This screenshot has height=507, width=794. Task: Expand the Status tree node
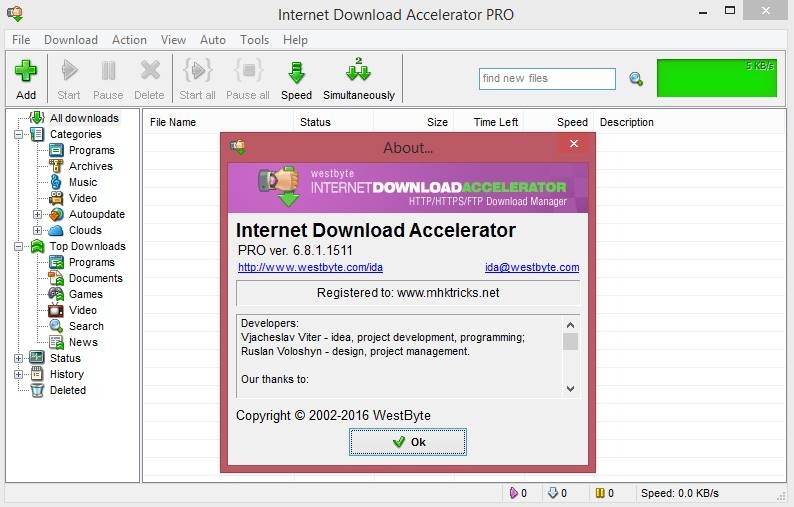(19, 358)
